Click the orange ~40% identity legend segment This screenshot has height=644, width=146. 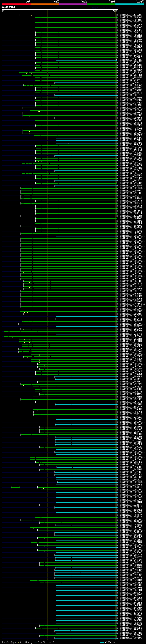point(45,4)
